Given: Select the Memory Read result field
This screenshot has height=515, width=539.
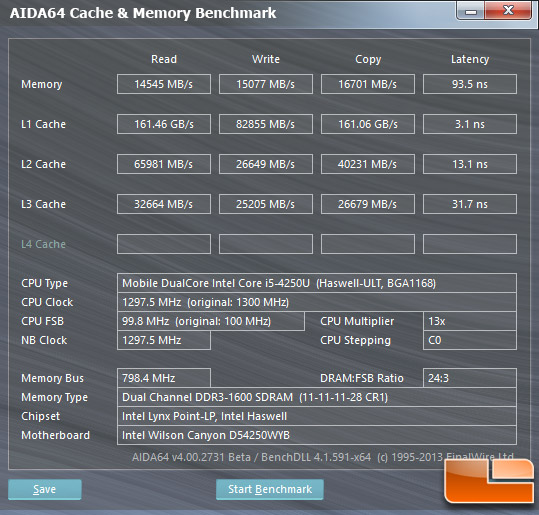Looking at the screenshot, I should (x=164, y=84).
